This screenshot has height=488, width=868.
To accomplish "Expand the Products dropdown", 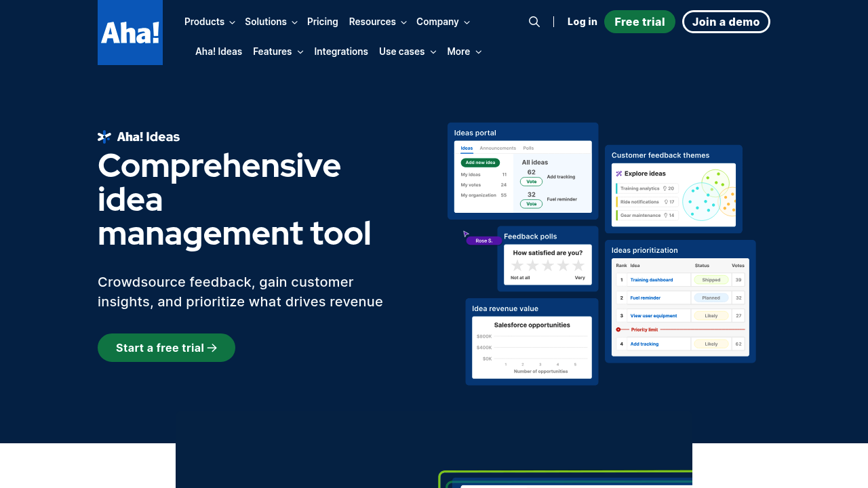I will click(x=210, y=22).
